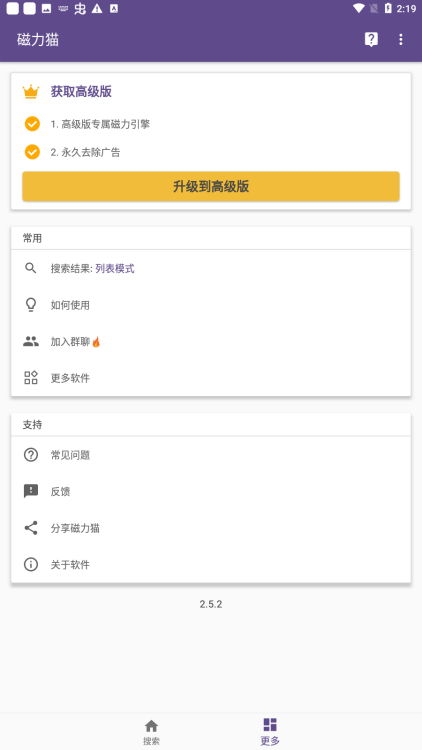This screenshot has width=422, height=750.
Task: Click 升级到高级版 upgrade button
Action: coord(211,187)
